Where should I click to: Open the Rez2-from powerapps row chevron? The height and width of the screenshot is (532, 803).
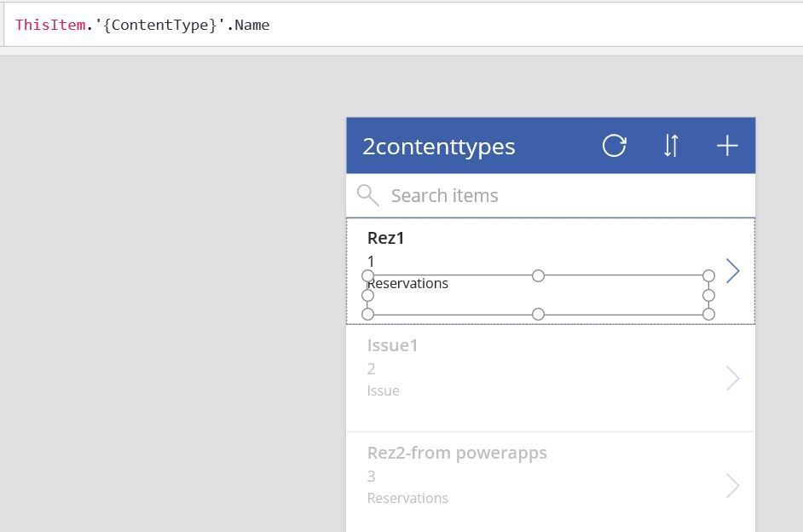click(733, 485)
